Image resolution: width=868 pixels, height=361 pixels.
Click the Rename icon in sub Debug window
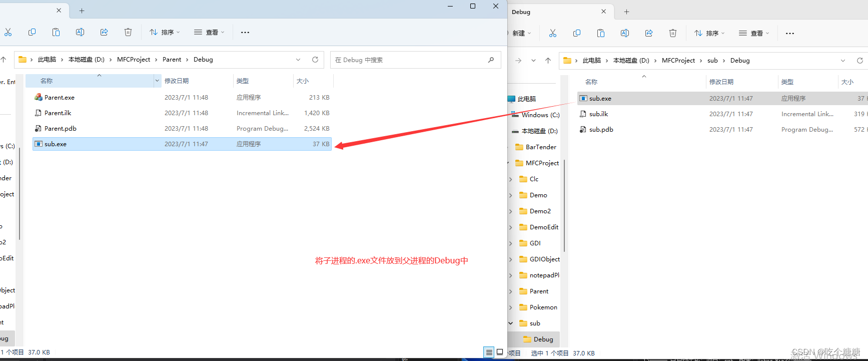pyautogui.click(x=625, y=33)
